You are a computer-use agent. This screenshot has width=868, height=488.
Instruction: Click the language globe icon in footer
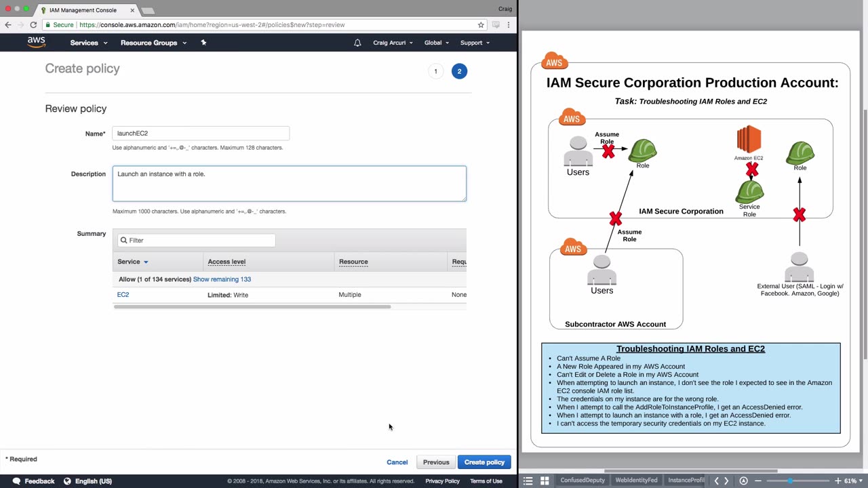pyautogui.click(x=67, y=481)
